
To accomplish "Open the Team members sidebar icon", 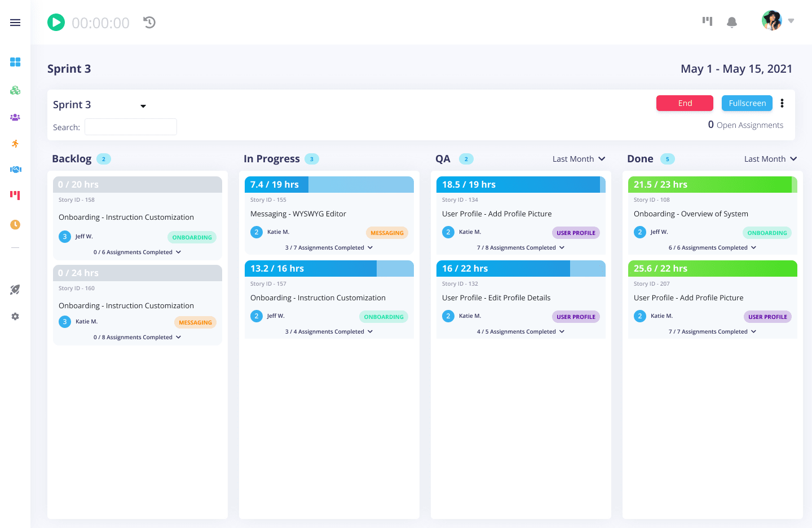I will pos(15,117).
